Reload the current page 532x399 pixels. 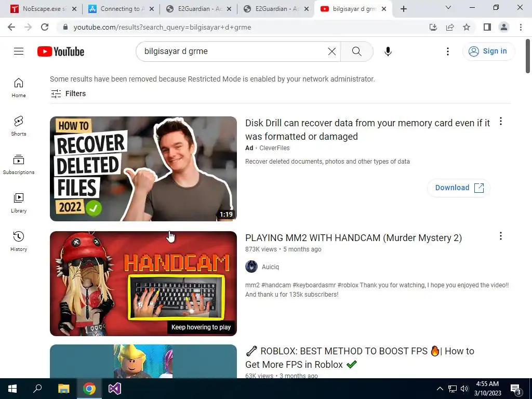click(x=45, y=27)
